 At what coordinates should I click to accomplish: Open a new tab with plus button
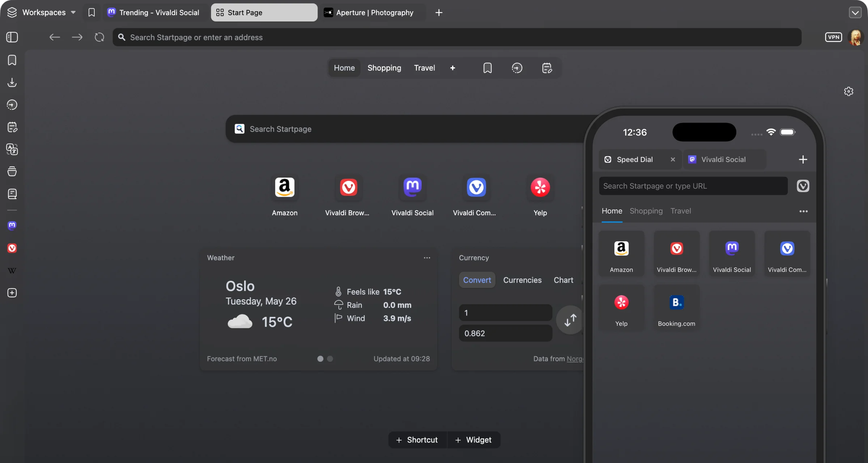click(439, 12)
